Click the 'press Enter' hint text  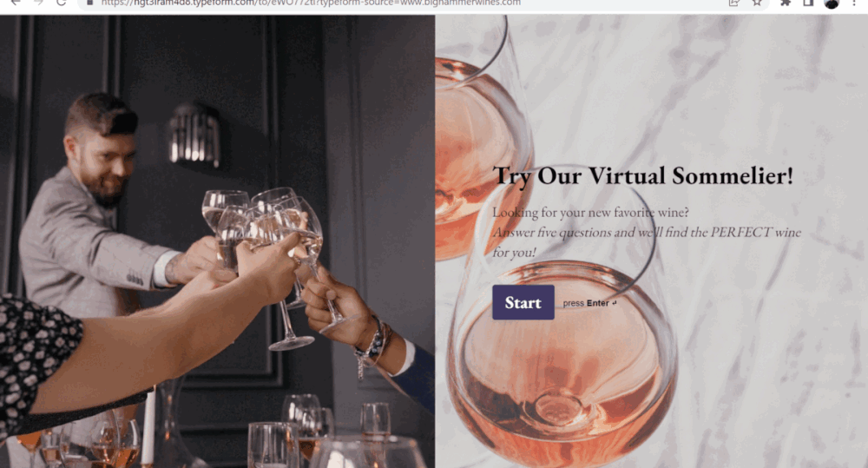pyautogui.click(x=589, y=303)
